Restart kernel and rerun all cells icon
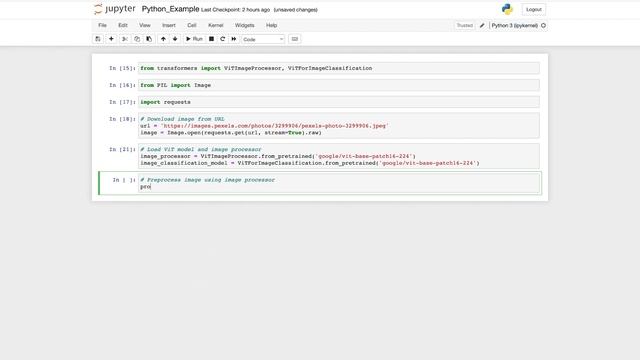Viewport: 640px width, 360px height. click(x=234, y=39)
